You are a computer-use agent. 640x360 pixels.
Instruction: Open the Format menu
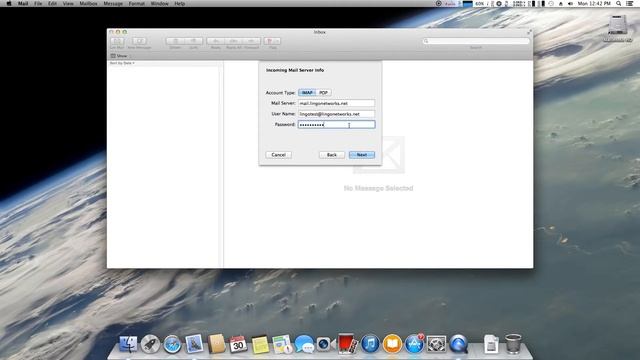(x=137, y=3)
